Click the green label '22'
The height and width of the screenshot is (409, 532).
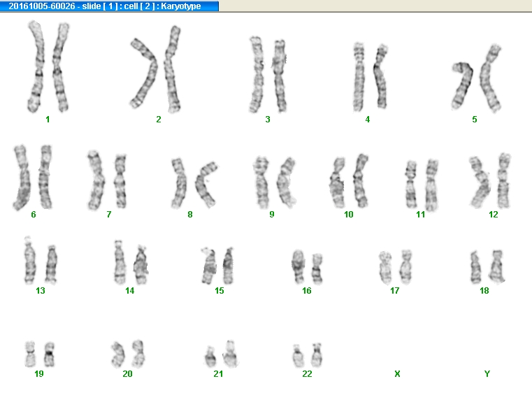click(307, 374)
